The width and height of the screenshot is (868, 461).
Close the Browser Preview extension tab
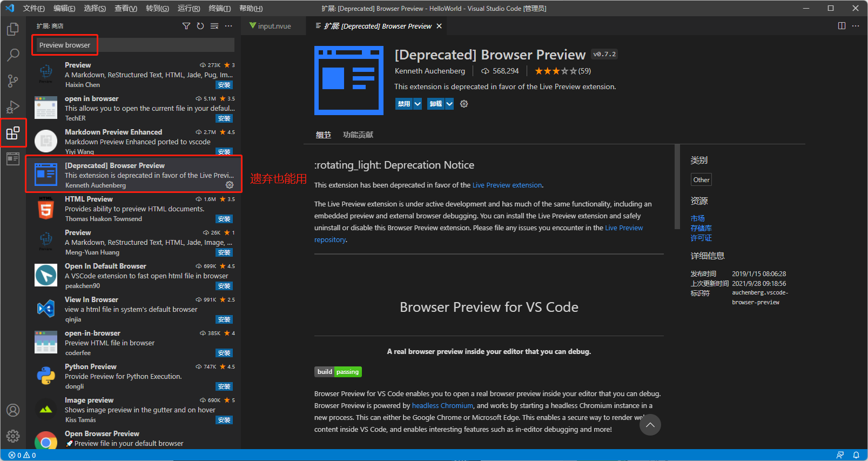(x=439, y=26)
